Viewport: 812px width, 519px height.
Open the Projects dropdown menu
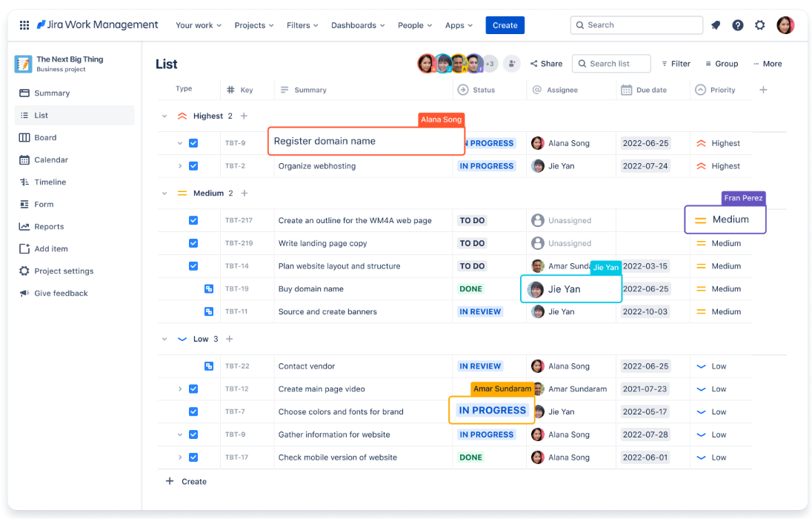[254, 25]
